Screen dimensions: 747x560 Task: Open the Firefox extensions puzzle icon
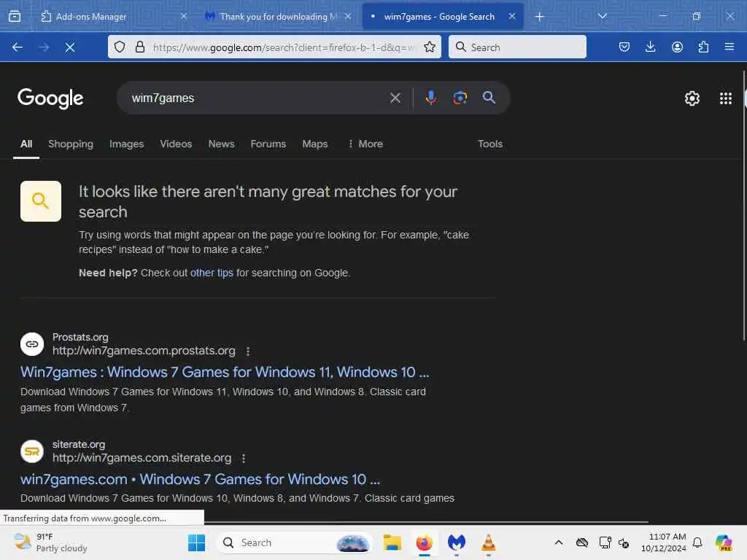coord(703,47)
